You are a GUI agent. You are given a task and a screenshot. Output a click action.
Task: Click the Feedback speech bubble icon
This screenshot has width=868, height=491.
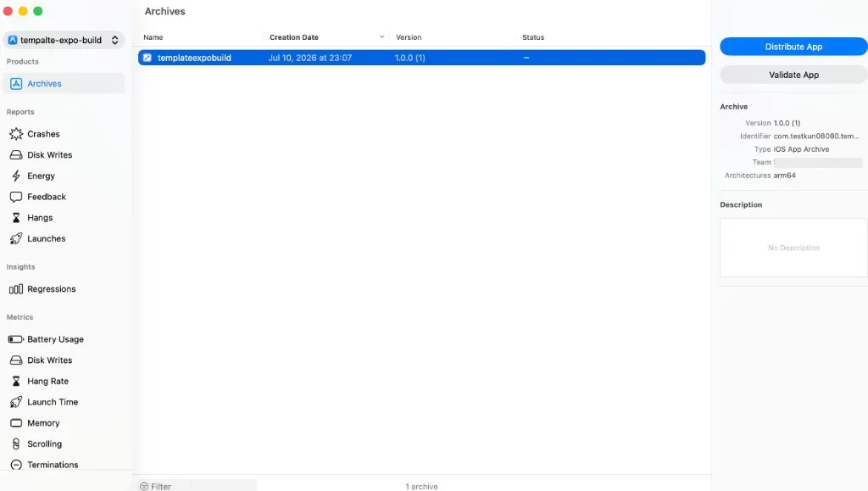click(x=16, y=197)
